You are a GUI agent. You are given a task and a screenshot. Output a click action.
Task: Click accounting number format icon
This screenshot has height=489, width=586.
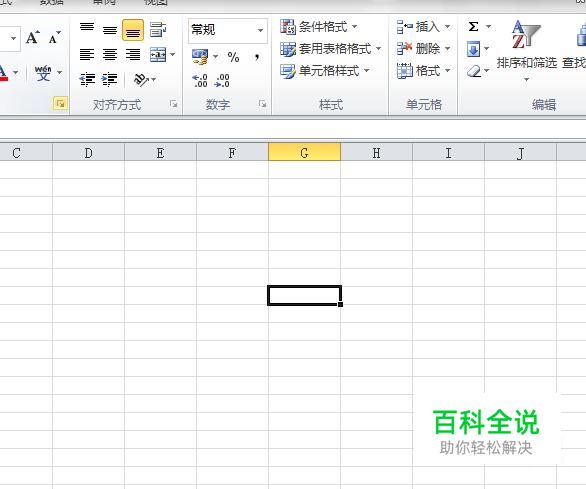(200, 56)
